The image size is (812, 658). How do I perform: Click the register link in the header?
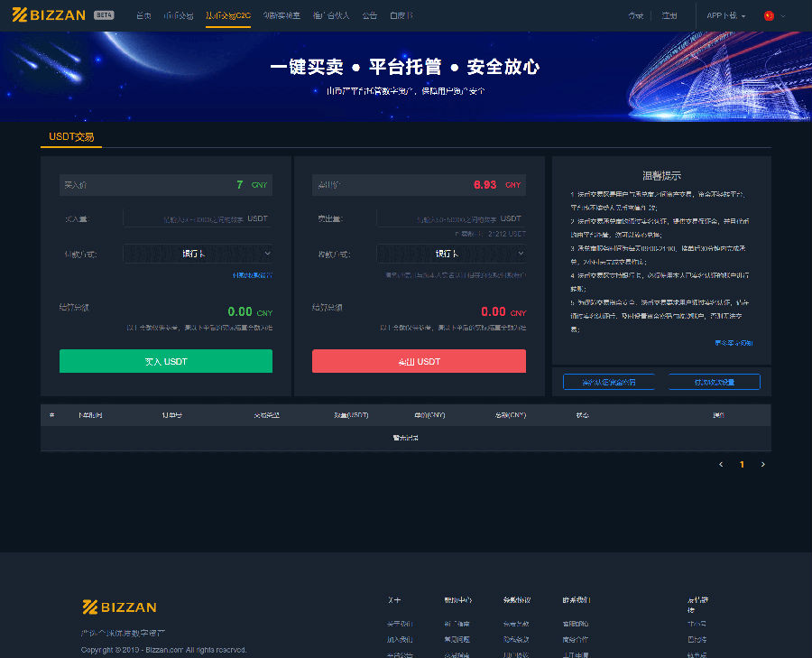coord(669,15)
